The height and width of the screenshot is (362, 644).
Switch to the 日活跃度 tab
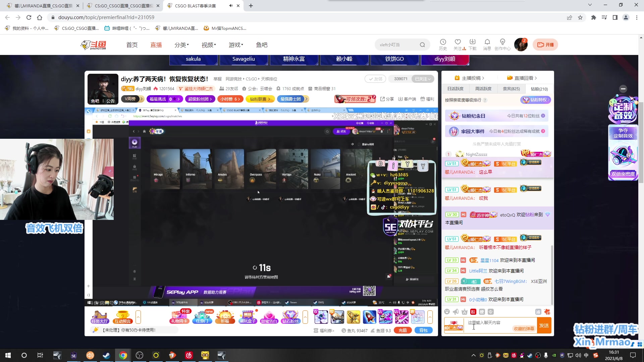455,89
